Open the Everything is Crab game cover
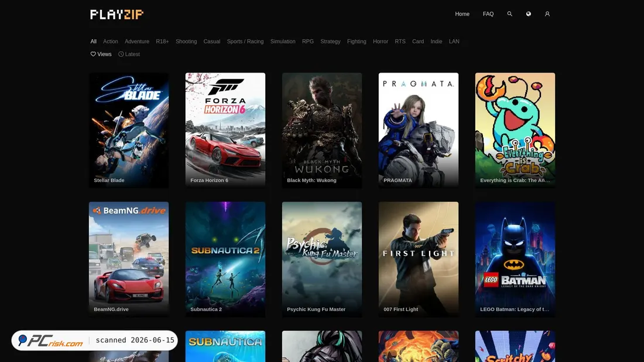Viewport: 644px width, 362px height. [x=515, y=130]
